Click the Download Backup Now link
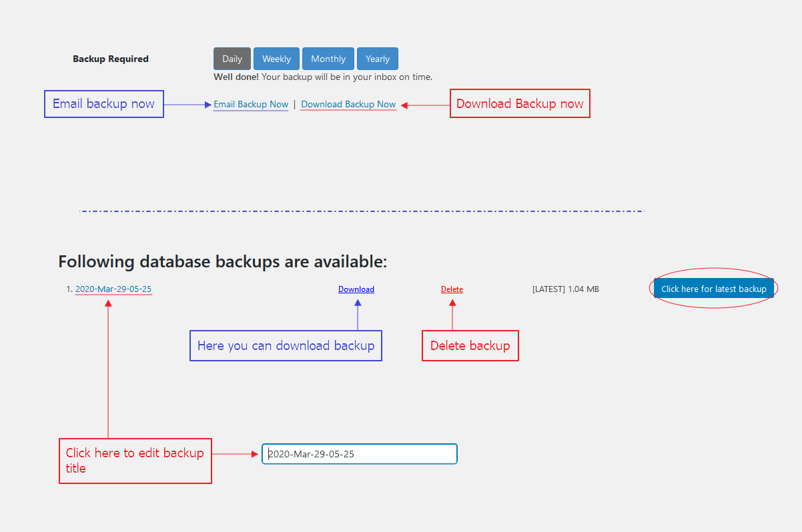The image size is (802, 532). pyautogui.click(x=348, y=104)
